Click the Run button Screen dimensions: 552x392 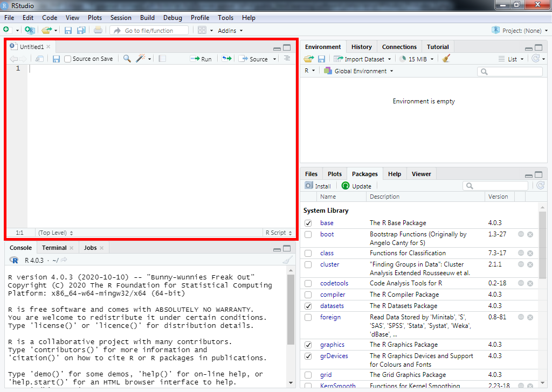click(201, 59)
